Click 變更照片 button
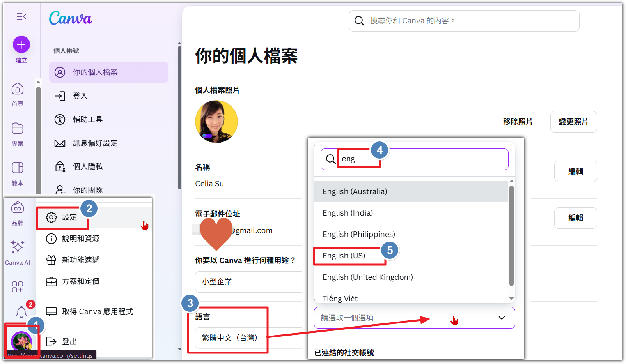 (x=573, y=122)
